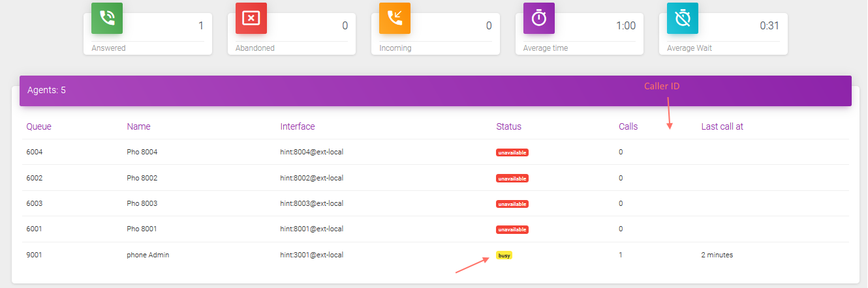Click interface hint:8002@ext-local
The height and width of the screenshot is (288, 868).
312,178
